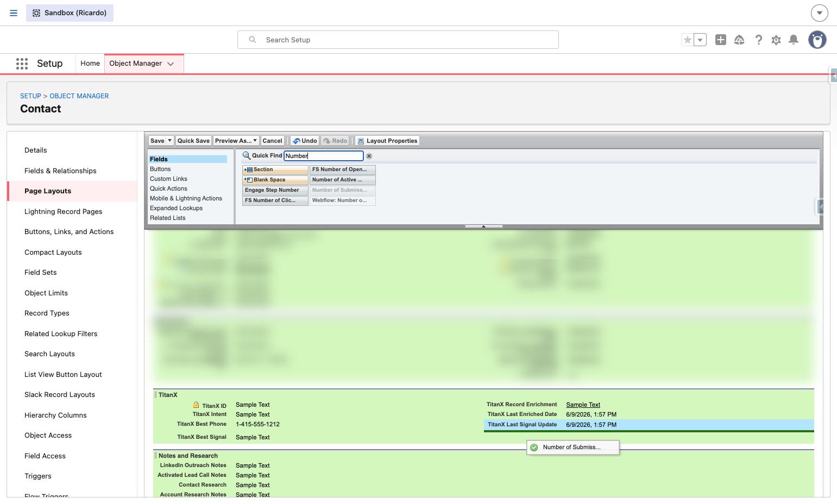Open the Help question mark icon

[x=759, y=40]
